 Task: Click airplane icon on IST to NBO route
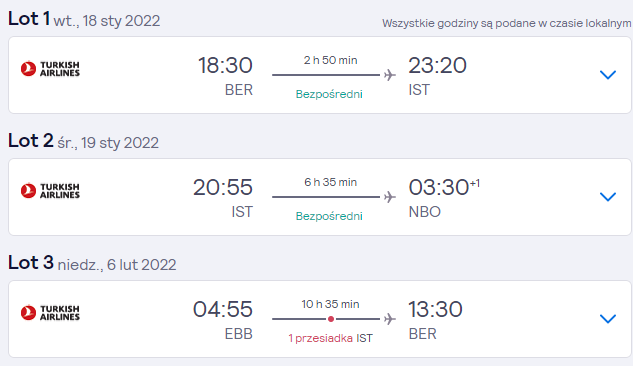click(x=390, y=197)
